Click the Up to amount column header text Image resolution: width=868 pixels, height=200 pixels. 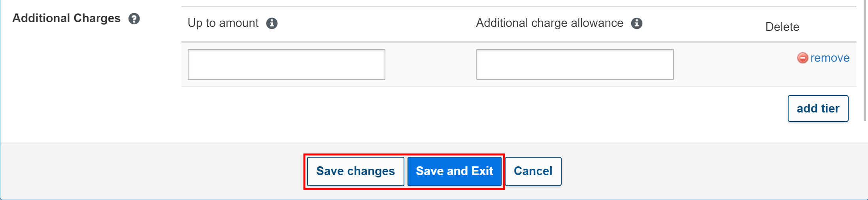(223, 23)
